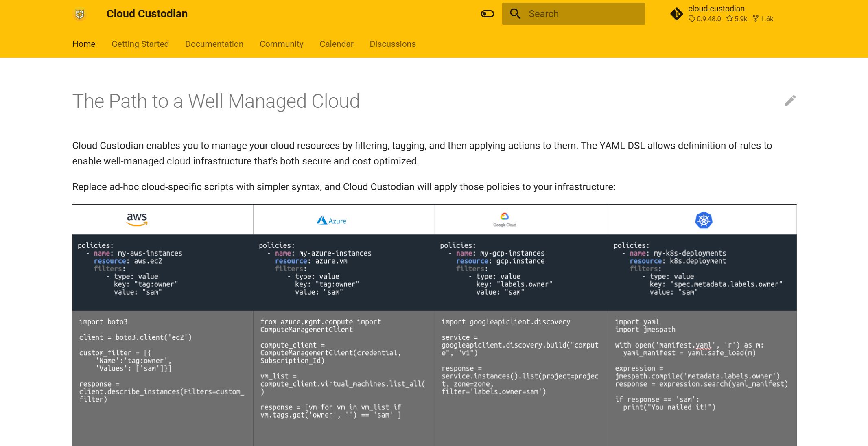Open the Documentation section

[214, 44]
